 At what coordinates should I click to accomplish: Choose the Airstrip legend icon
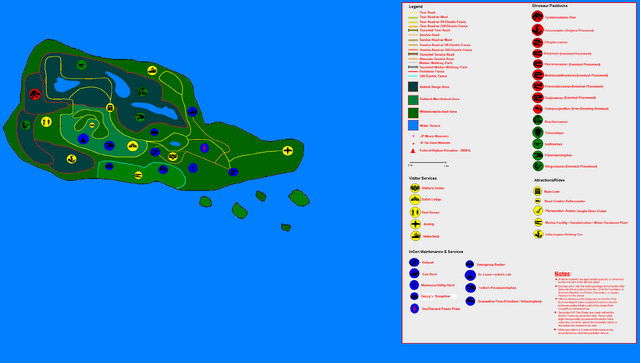tap(415, 224)
